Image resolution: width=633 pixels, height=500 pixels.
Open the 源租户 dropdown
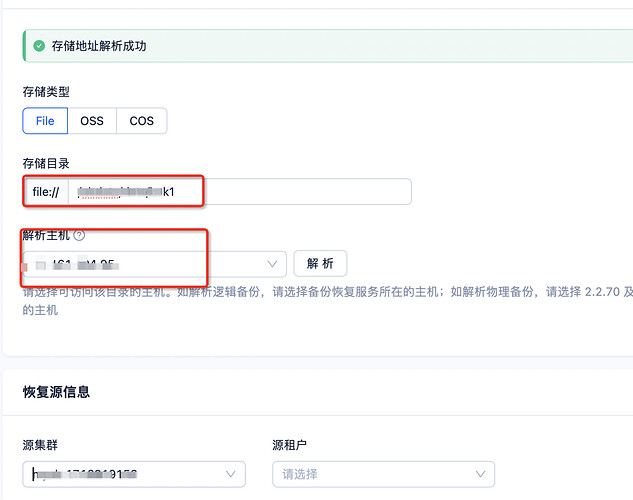tap(383, 474)
